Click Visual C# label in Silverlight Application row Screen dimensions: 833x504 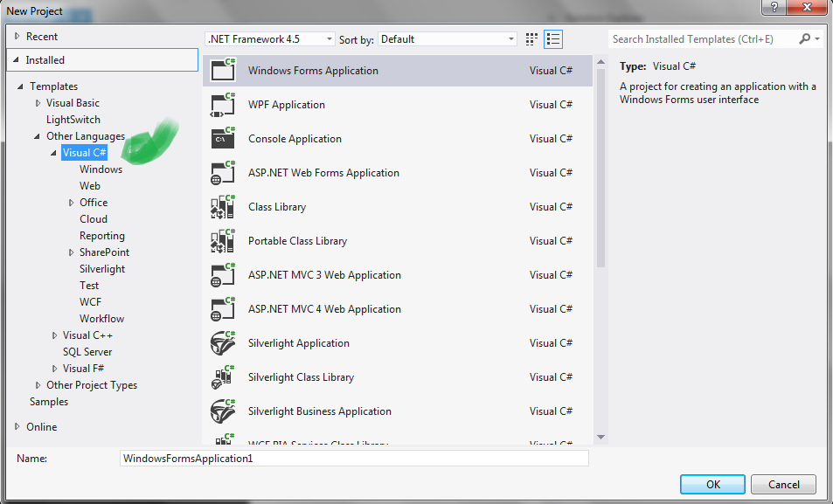pyautogui.click(x=551, y=343)
